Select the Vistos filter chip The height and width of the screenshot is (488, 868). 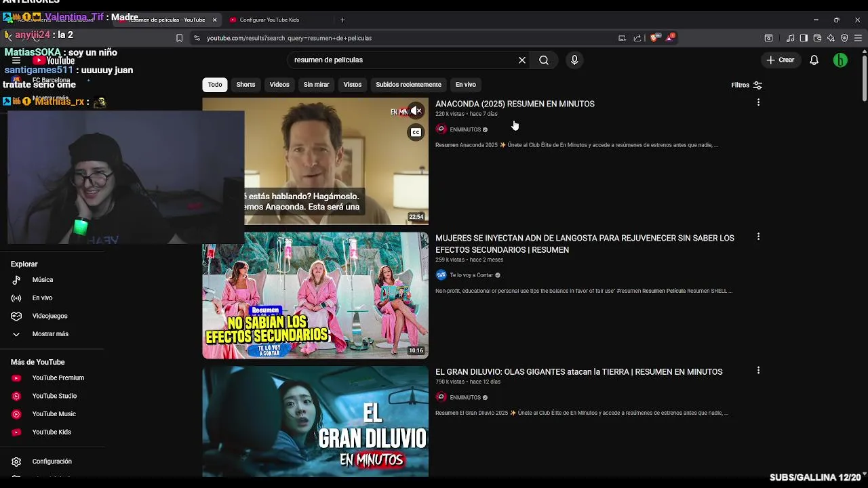click(353, 85)
